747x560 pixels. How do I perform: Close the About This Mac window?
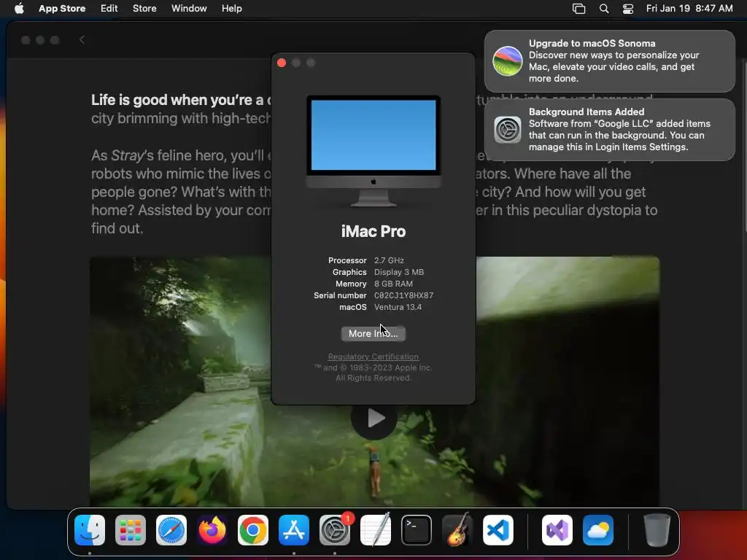pos(282,63)
